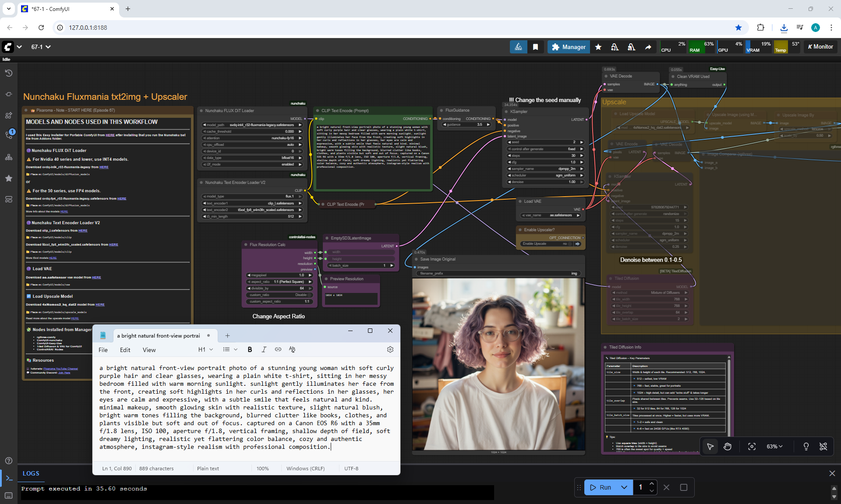The height and width of the screenshot is (504, 841).
Task: Open the Notepad View menu
Action: (x=149, y=350)
